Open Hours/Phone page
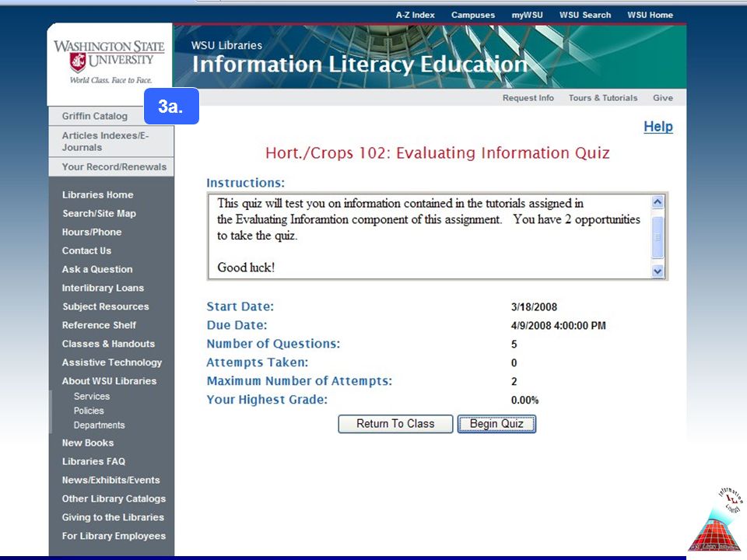This screenshot has height=560, width=747. pyautogui.click(x=92, y=232)
